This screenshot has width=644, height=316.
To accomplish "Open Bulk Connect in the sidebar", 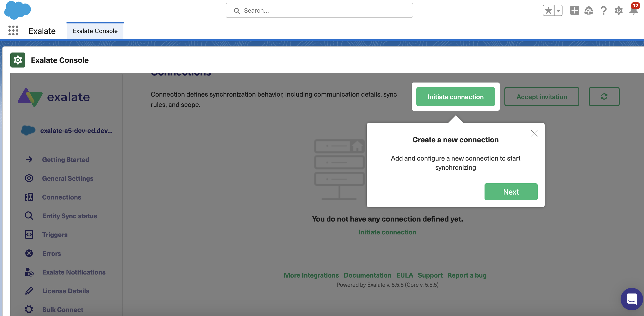I will coord(63,310).
